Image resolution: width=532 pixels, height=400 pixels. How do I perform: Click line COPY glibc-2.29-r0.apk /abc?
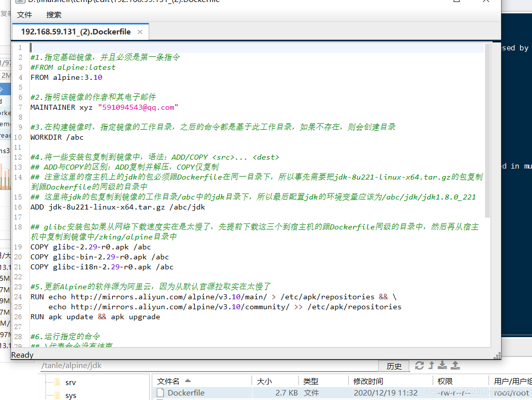pyautogui.click(x=91, y=247)
